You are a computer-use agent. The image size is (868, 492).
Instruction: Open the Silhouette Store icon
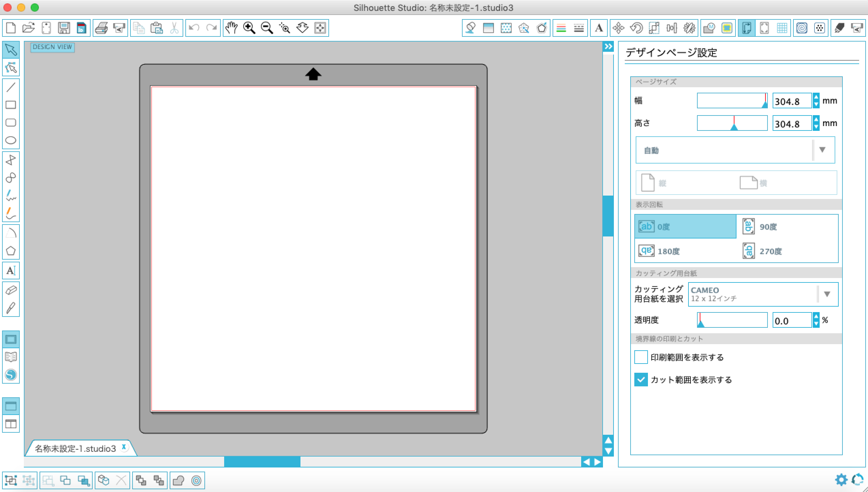tap(11, 375)
